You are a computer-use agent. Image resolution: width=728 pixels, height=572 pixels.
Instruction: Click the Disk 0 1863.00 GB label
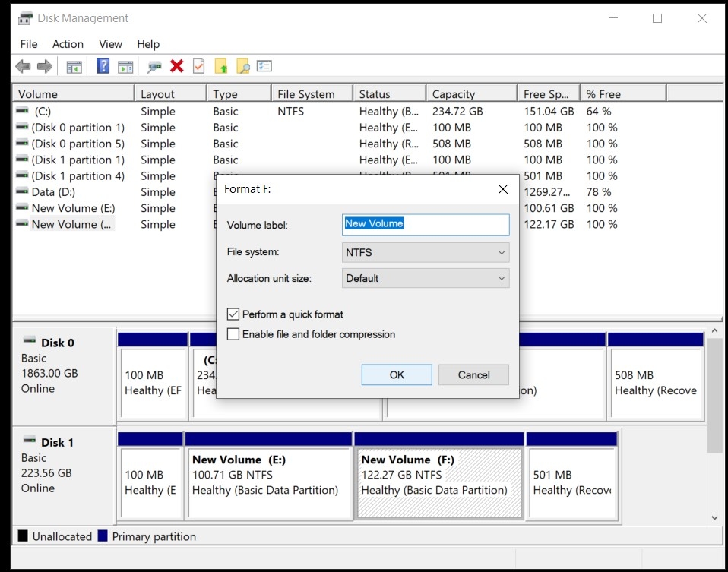(x=49, y=373)
